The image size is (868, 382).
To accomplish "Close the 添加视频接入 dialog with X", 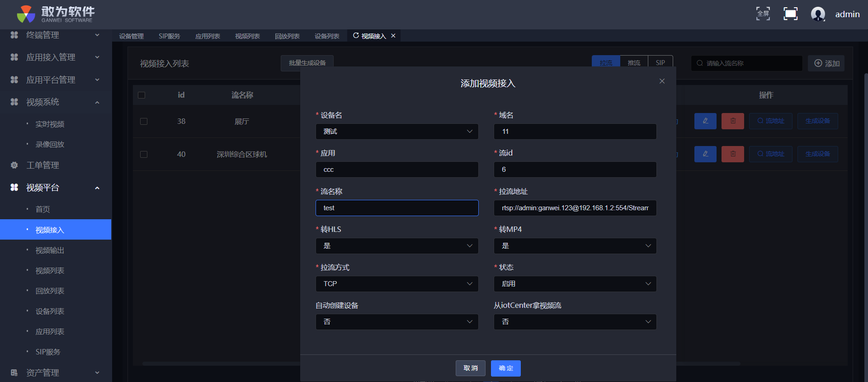I will point(662,81).
